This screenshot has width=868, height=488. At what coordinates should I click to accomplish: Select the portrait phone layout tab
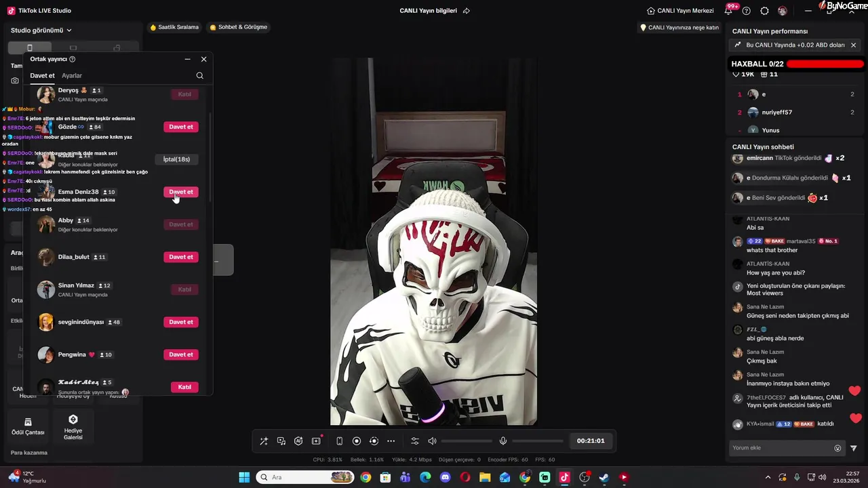point(29,48)
